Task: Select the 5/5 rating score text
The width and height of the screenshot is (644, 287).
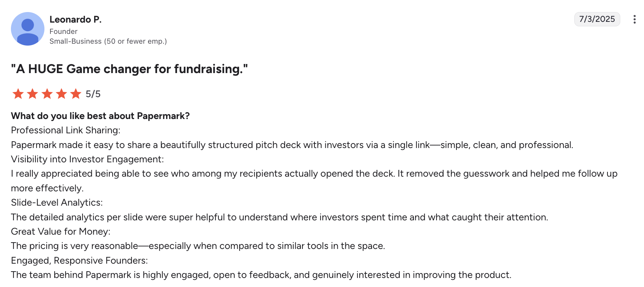Action: [x=93, y=94]
